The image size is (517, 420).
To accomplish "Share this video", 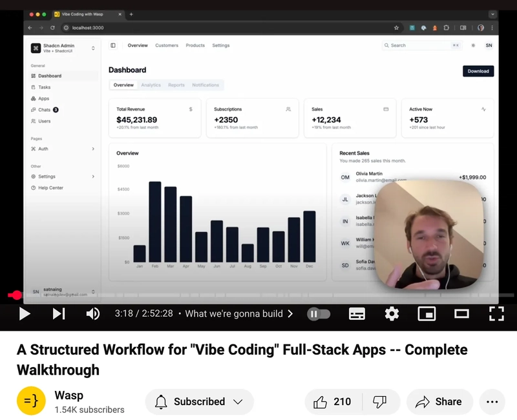I will pyautogui.click(x=439, y=401).
